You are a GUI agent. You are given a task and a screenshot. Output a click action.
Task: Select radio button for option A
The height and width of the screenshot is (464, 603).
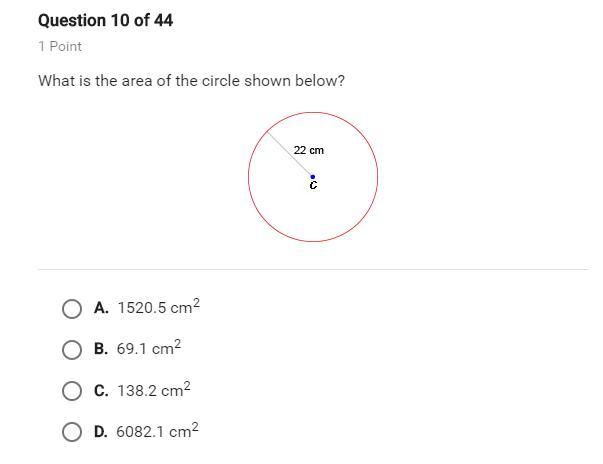[72, 309]
